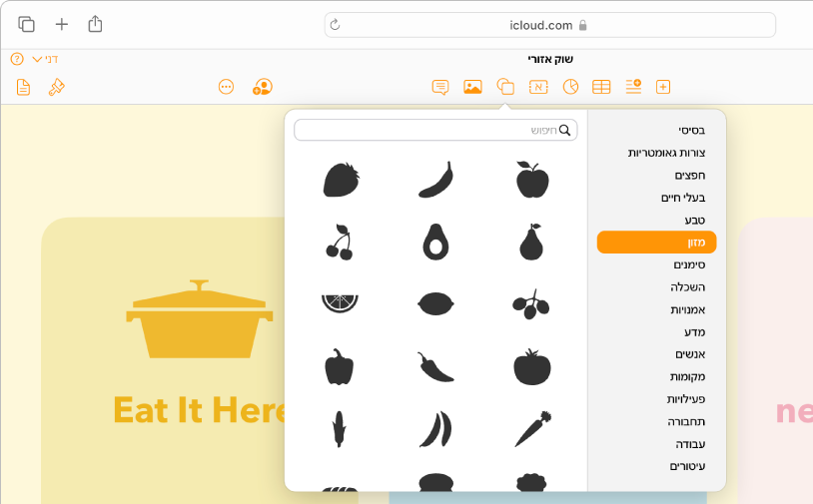This screenshot has height=504, width=813.
Task: Select the סימנים category
Action: pos(689,264)
